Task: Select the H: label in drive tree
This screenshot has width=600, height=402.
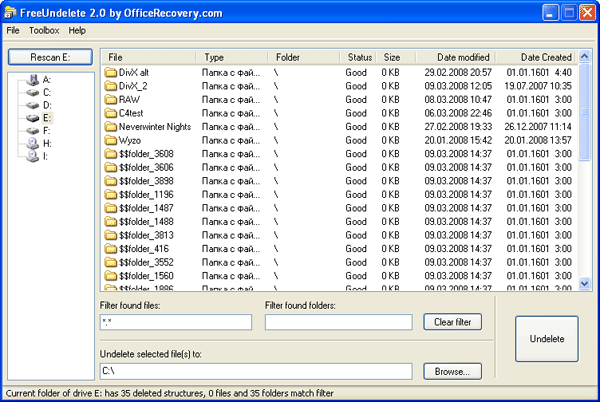Action: [47, 143]
